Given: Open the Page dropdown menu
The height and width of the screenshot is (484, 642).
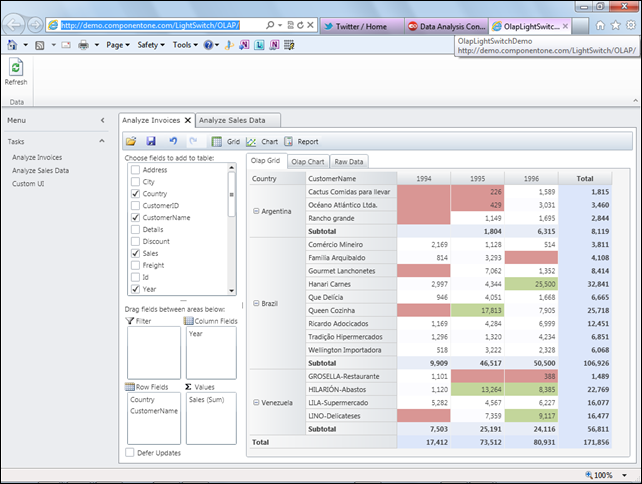Looking at the screenshot, I should click(x=118, y=45).
